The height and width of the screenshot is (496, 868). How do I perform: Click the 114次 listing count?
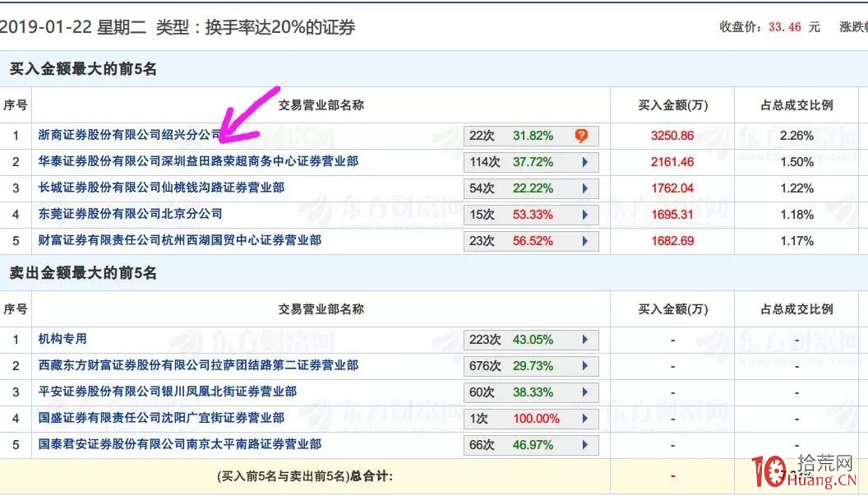pyautogui.click(x=485, y=162)
